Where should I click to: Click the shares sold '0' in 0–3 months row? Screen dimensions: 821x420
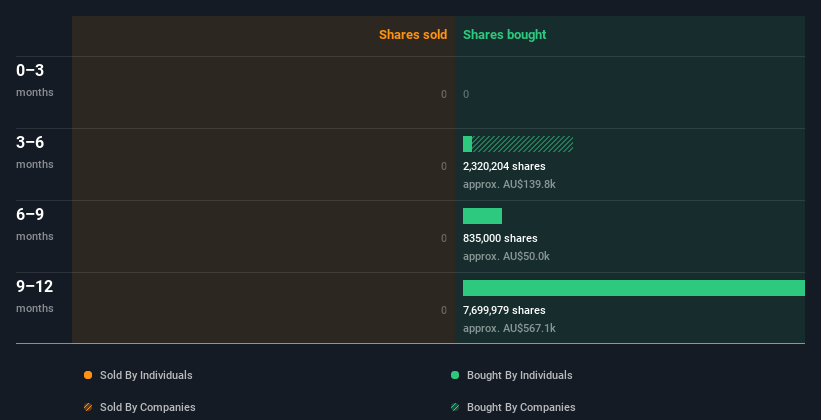[x=444, y=94]
